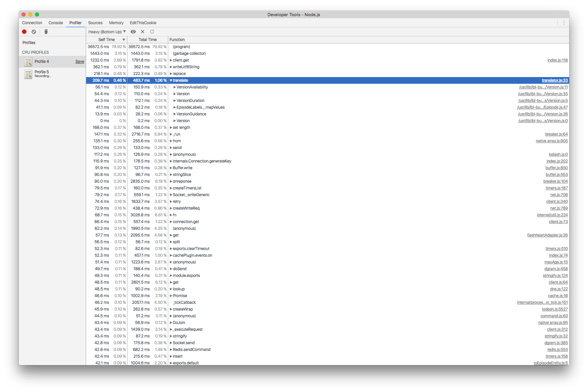Screen dimensions: 588x392
Task: Expand the _run function row
Action: [x=171, y=134]
